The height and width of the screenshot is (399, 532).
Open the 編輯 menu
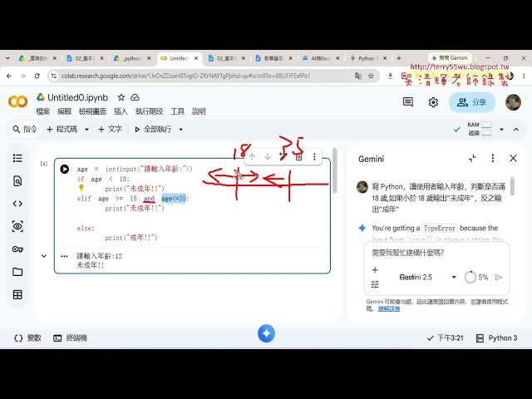(x=64, y=111)
